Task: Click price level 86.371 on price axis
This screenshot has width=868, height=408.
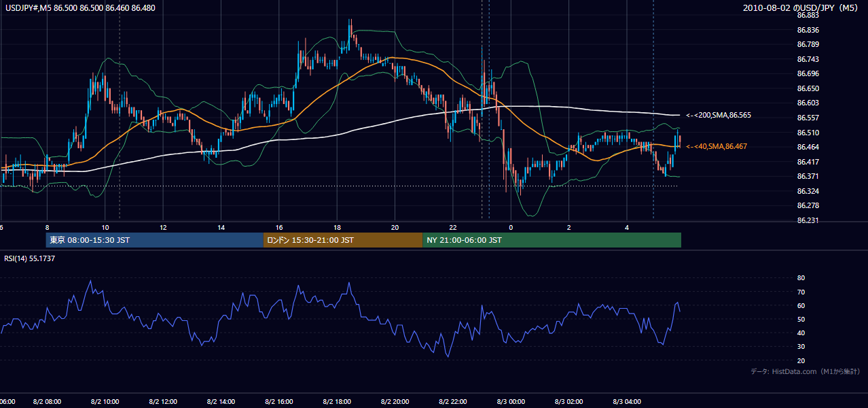Action: 808,176
